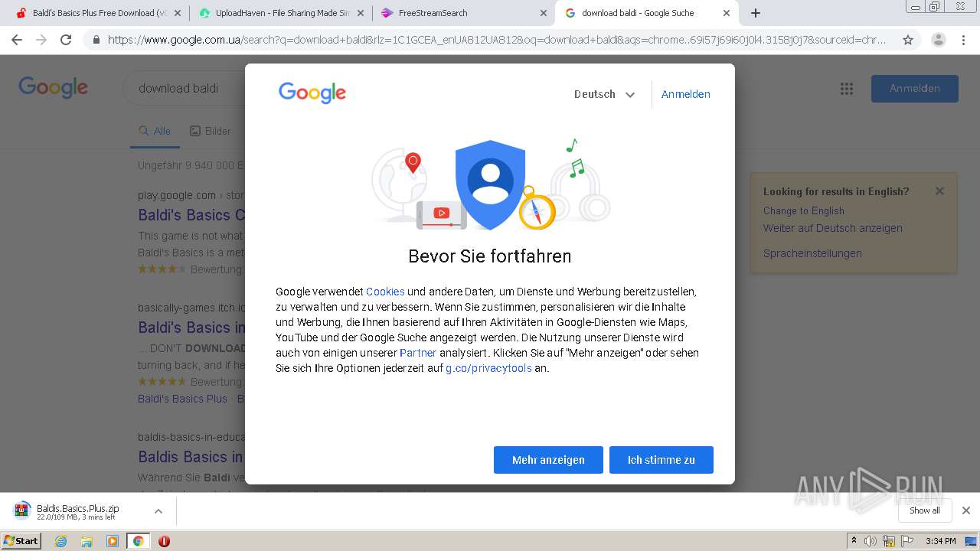Click the blue Anmelden button on page
This screenshot has width=980, height=551.
(915, 89)
